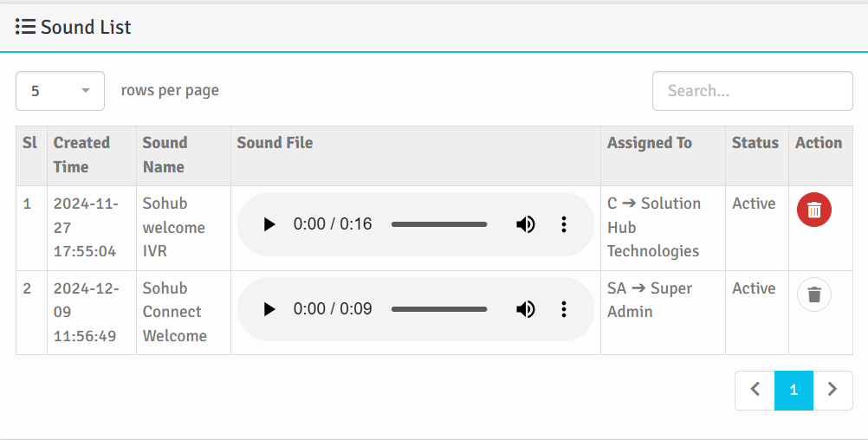Image resolution: width=868 pixels, height=440 pixels.
Task: Expand the rows per page dropdown
Action: [60, 91]
